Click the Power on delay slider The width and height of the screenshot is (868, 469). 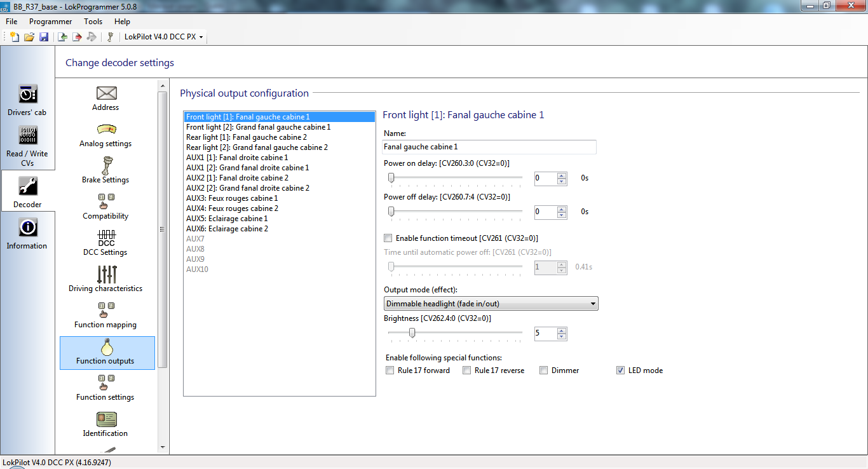coord(455,179)
